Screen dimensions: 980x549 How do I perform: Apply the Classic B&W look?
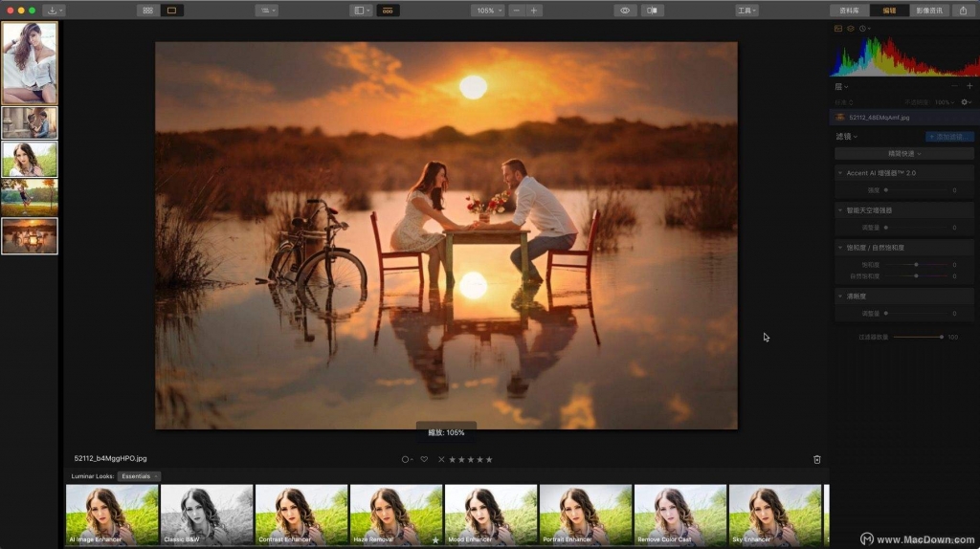tap(207, 515)
